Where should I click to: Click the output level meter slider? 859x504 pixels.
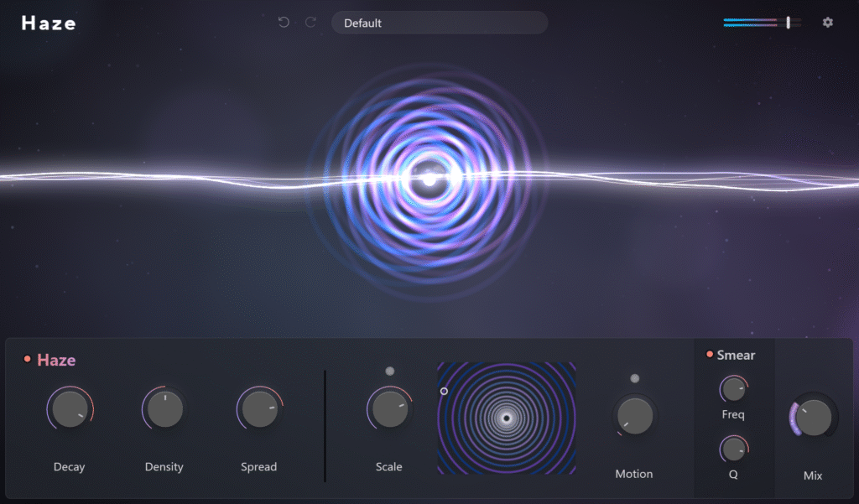point(762,23)
